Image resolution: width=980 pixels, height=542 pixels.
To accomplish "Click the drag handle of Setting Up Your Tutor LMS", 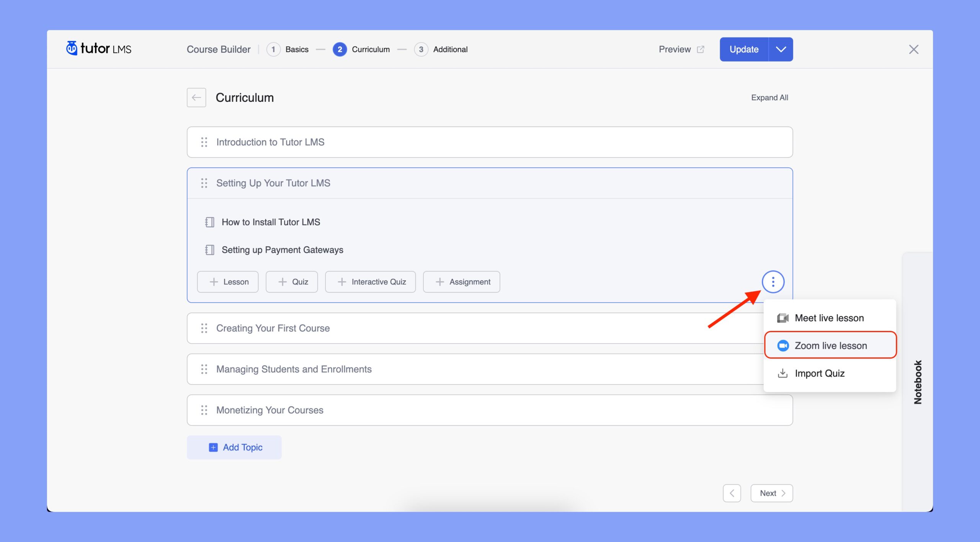I will pyautogui.click(x=204, y=183).
